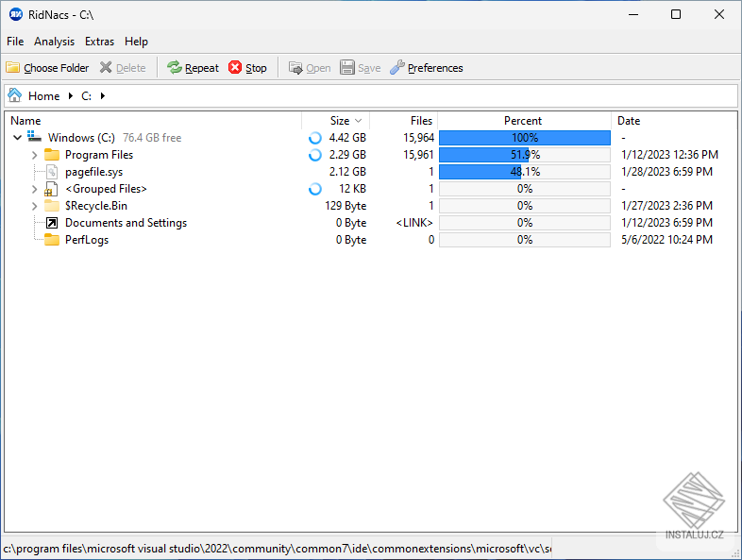The height and width of the screenshot is (560, 742).
Task: Expand the Program Files tree node
Action: pyautogui.click(x=34, y=155)
